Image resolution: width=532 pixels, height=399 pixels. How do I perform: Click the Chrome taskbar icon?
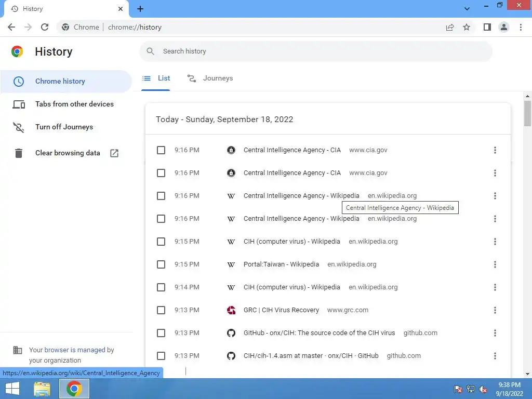pos(74,389)
